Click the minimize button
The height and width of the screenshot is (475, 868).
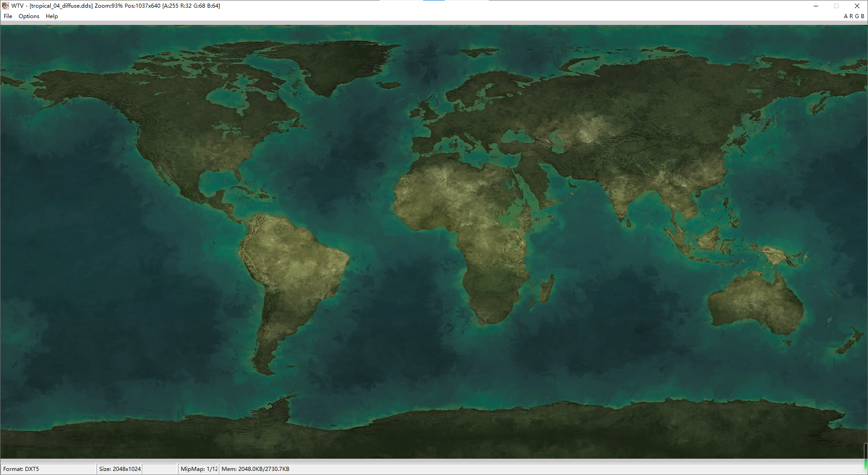point(815,6)
